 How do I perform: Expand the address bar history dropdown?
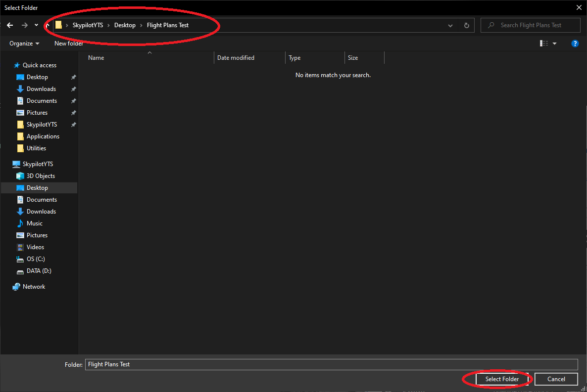[450, 25]
